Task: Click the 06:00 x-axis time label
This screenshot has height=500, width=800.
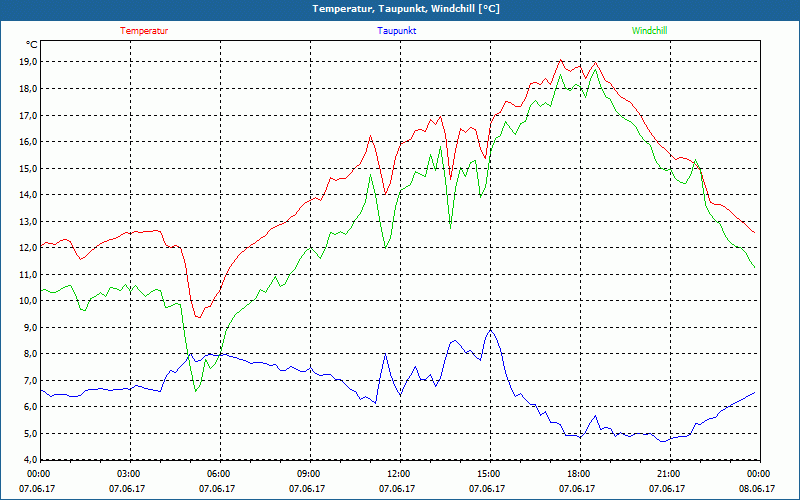Action: pyautogui.click(x=217, y=473)
